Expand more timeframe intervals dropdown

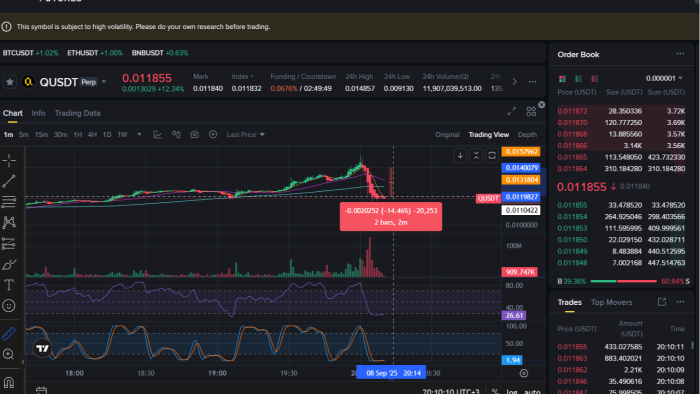(139, 134)
